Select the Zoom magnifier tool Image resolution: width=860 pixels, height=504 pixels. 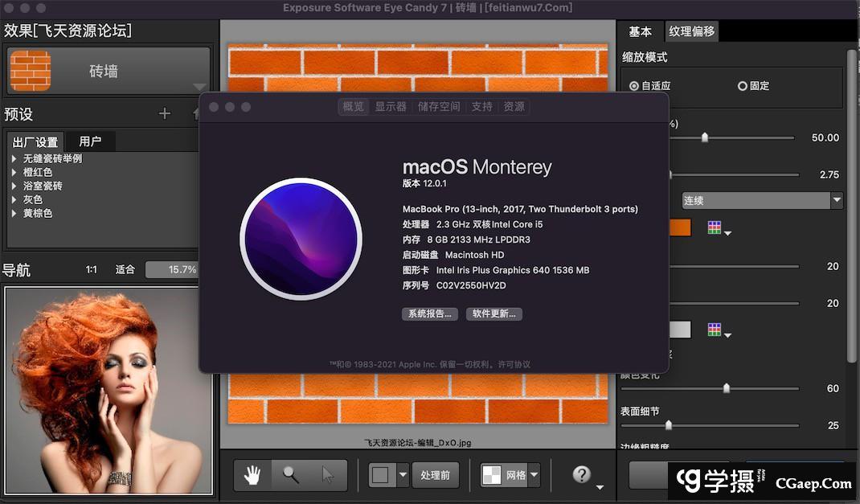point(291,475)
